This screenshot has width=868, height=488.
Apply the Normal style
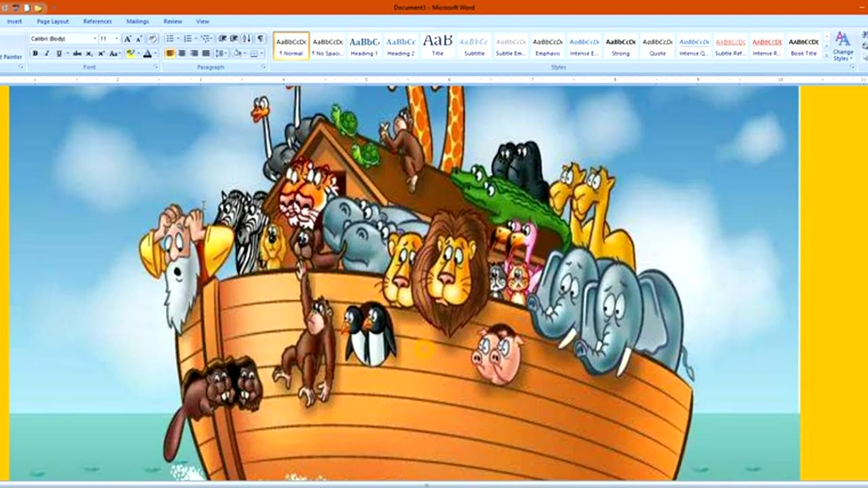(292, 45)
